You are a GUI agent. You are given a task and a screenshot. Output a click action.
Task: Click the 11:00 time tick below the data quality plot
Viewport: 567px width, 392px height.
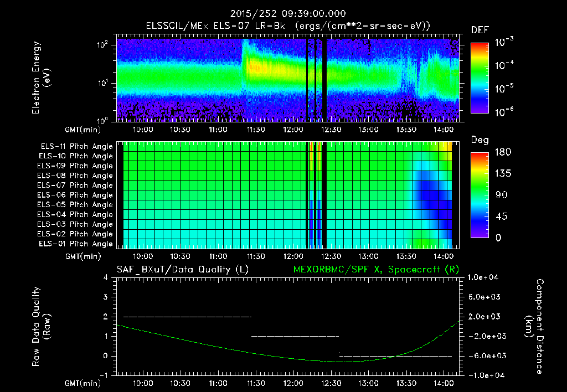[x=218, y=383]
